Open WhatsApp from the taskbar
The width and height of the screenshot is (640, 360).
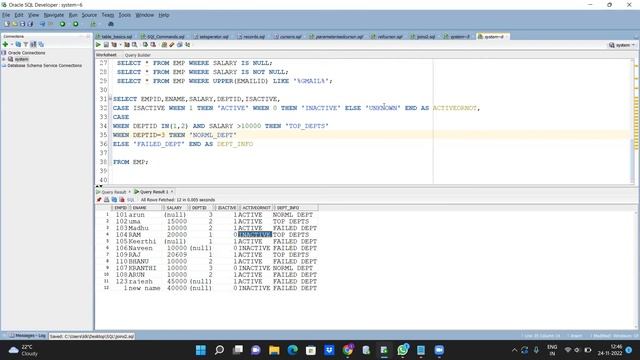point(402,350)
